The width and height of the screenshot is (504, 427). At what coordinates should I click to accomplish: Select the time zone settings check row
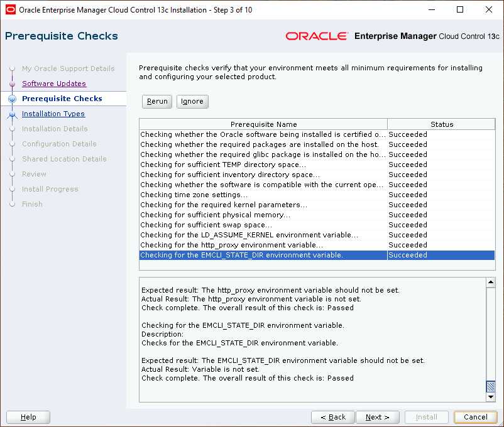point(317,195)
